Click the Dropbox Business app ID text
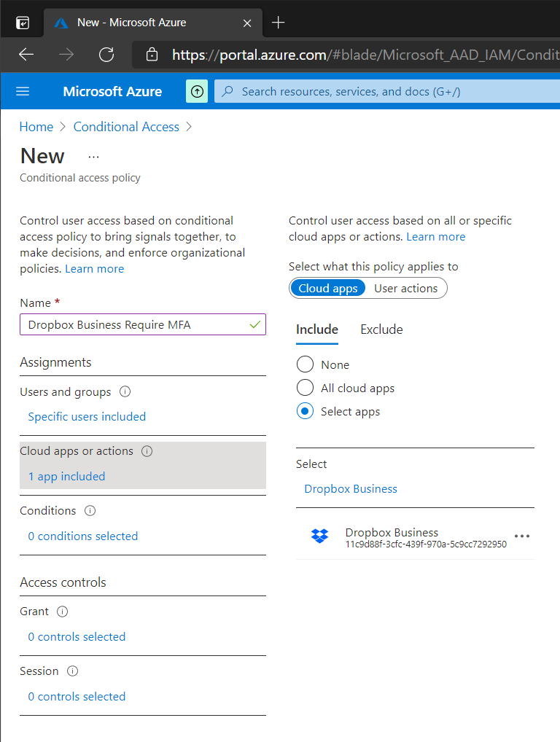Screen dimensions: 560x742 [x=426, y=544]
